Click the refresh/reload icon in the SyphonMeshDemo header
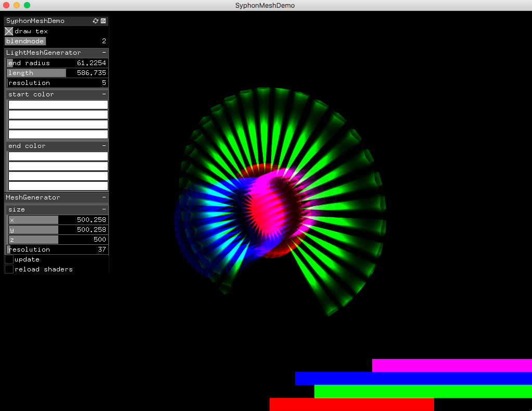Viewport: 532px width, 411px height. [95, 21]
